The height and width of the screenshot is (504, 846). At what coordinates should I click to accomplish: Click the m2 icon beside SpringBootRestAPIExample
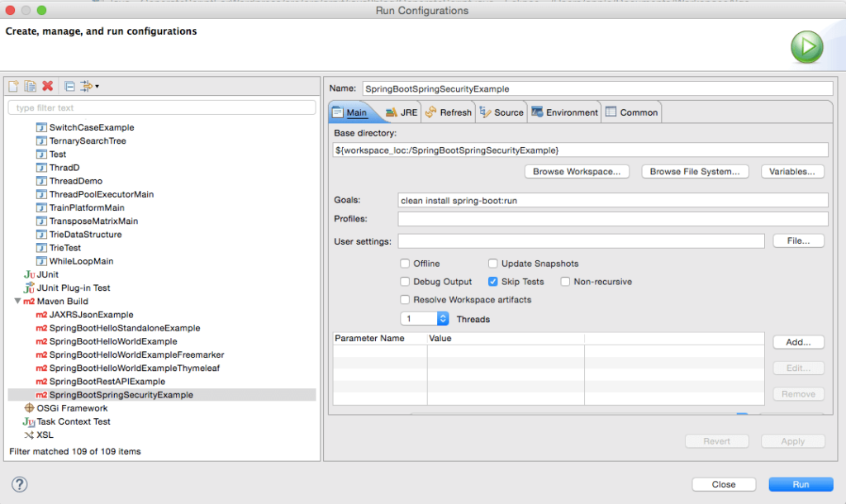pyautogui.click(x=40, y=382)
